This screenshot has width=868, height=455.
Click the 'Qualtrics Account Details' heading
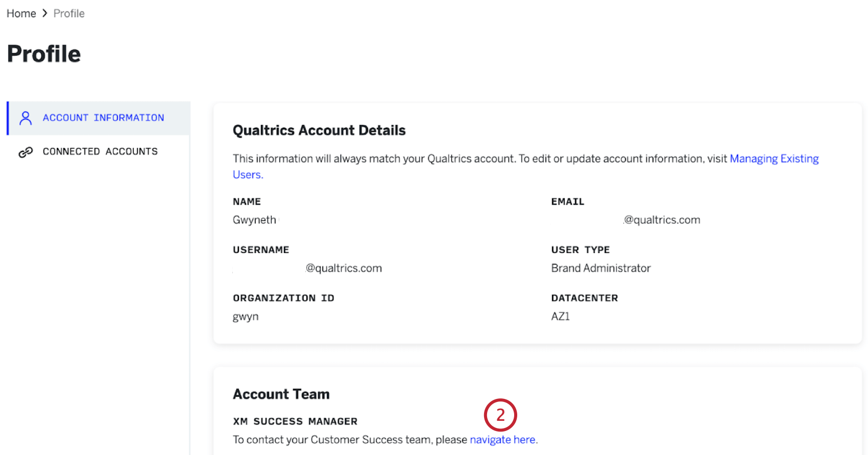click(x=319, y=131)
